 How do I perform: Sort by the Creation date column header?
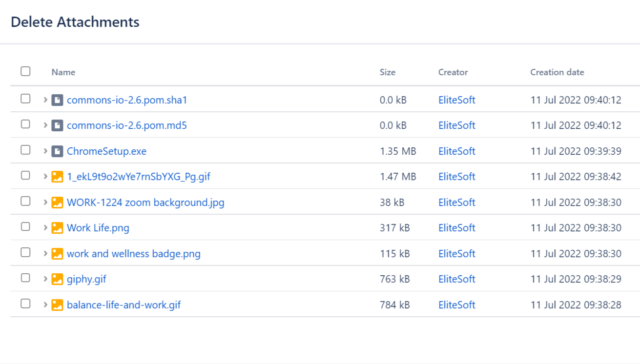point(557,72)
